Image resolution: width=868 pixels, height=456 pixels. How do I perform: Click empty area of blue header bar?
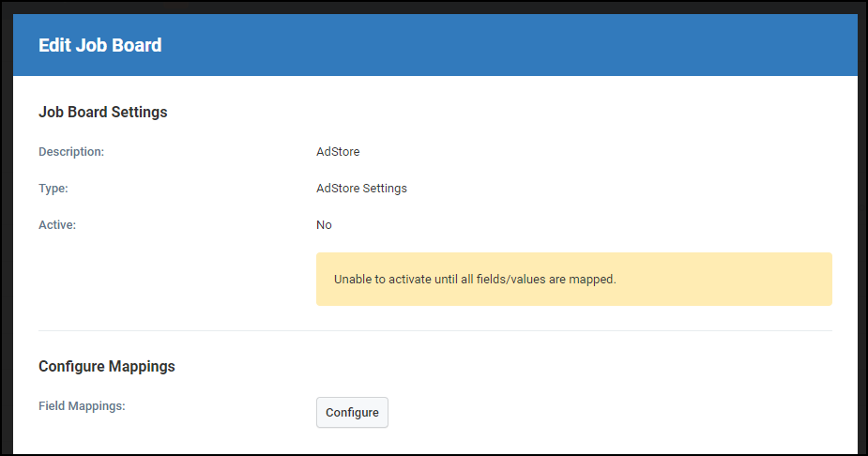point(498,45)
